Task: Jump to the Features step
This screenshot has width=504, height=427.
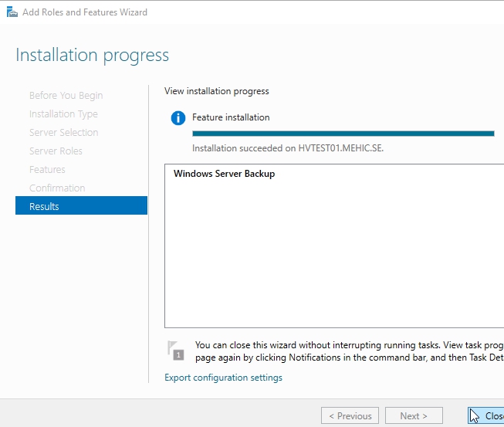Action: coord(47,169)
